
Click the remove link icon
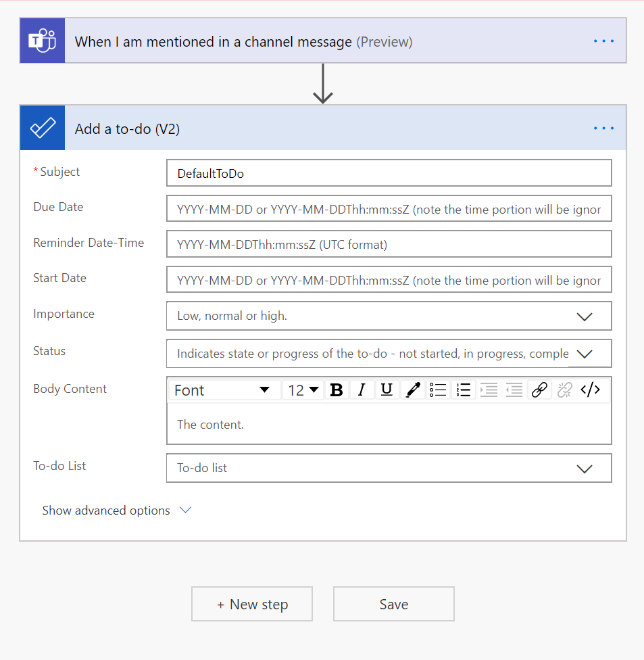pos(564,390)
